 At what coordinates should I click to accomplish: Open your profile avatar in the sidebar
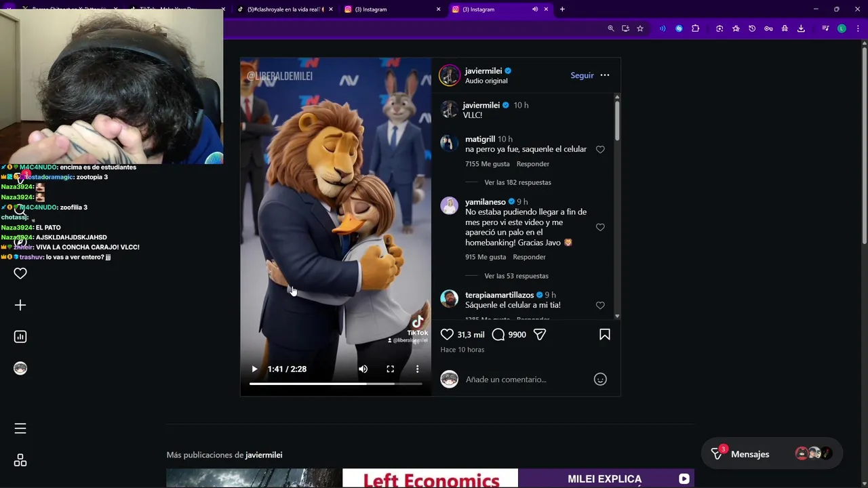click(x=20, y=368)
